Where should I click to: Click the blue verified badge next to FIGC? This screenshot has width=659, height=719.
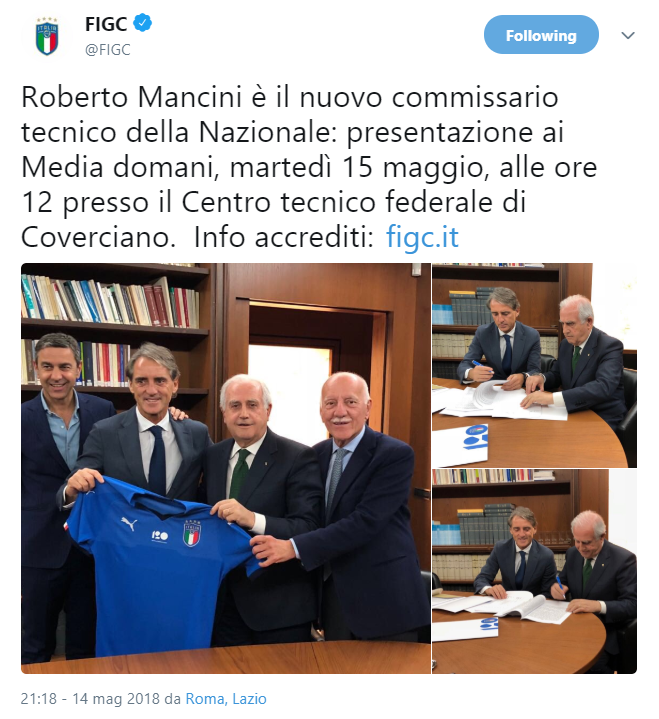pos(143,23)
